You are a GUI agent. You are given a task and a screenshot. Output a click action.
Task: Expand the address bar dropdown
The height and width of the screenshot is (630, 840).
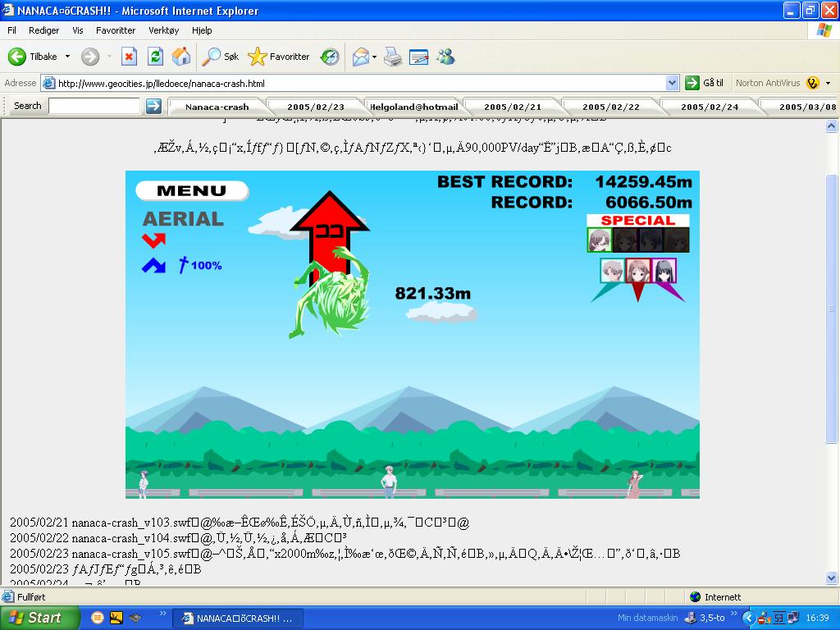673,83
